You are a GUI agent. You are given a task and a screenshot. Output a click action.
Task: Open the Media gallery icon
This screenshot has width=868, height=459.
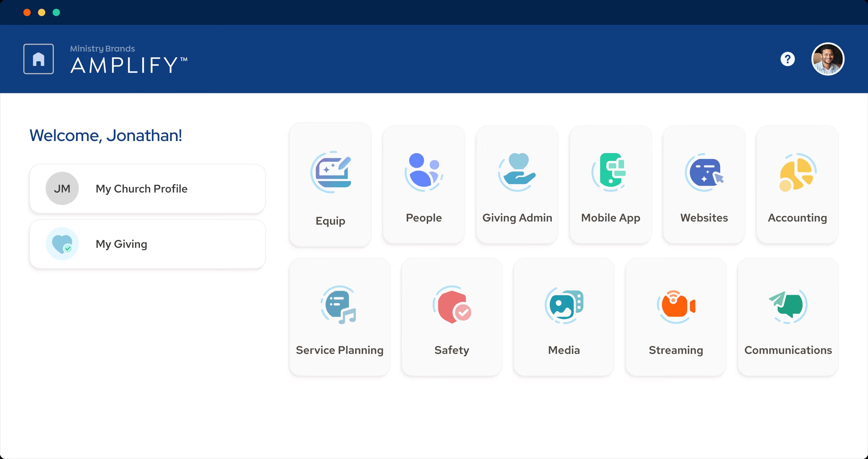click(564, 306)
